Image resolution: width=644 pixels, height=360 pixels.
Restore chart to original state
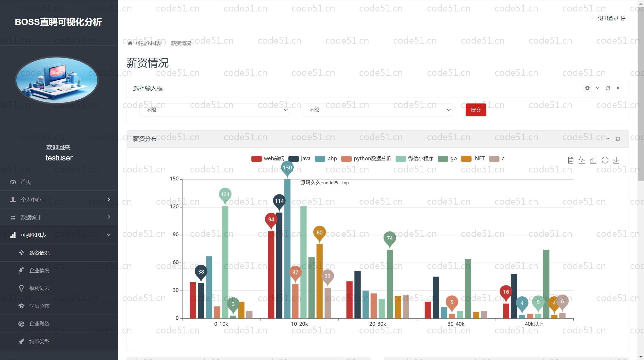click(x=605, y=160)
